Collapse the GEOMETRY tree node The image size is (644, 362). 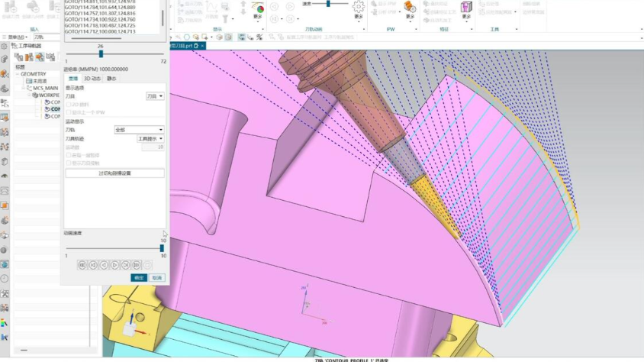click(18, 74)
